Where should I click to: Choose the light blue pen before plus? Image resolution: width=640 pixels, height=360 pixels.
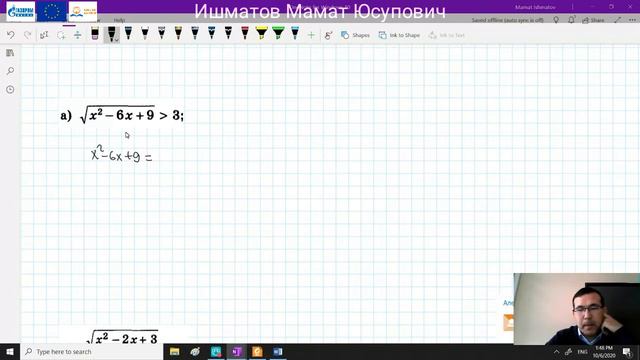point(295,33)
